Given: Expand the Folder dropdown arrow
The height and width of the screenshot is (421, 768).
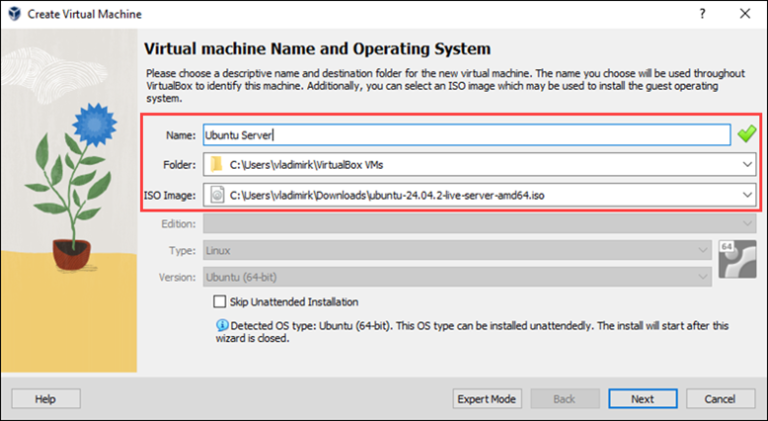Looking at the screenshot, I should click(x=746, y=164).
